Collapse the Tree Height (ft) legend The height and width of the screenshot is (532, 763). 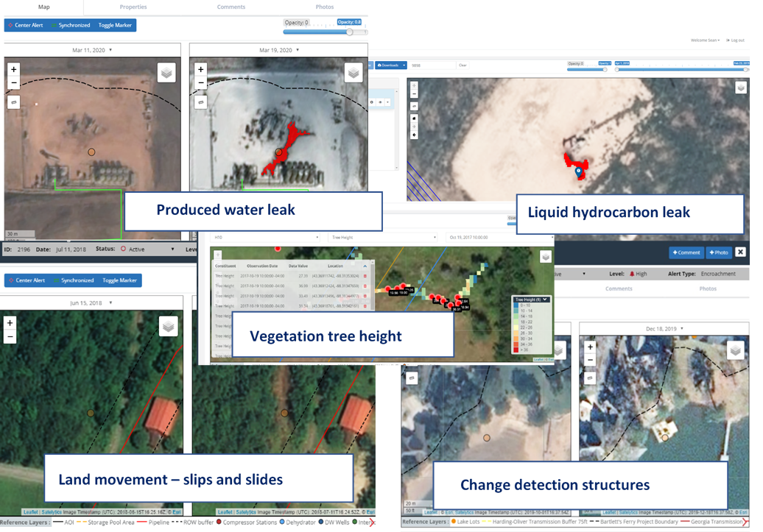(545, 299)
